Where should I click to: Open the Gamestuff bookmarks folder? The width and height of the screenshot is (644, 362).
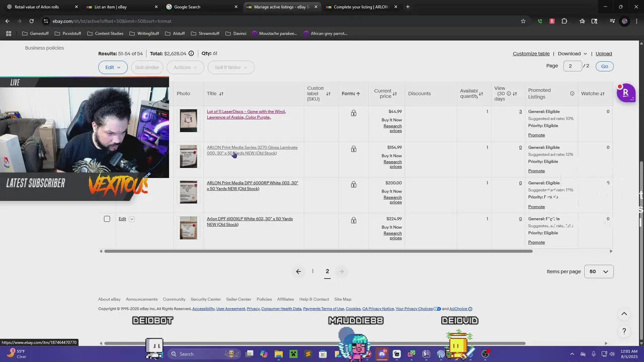click(x=35, y=33)
